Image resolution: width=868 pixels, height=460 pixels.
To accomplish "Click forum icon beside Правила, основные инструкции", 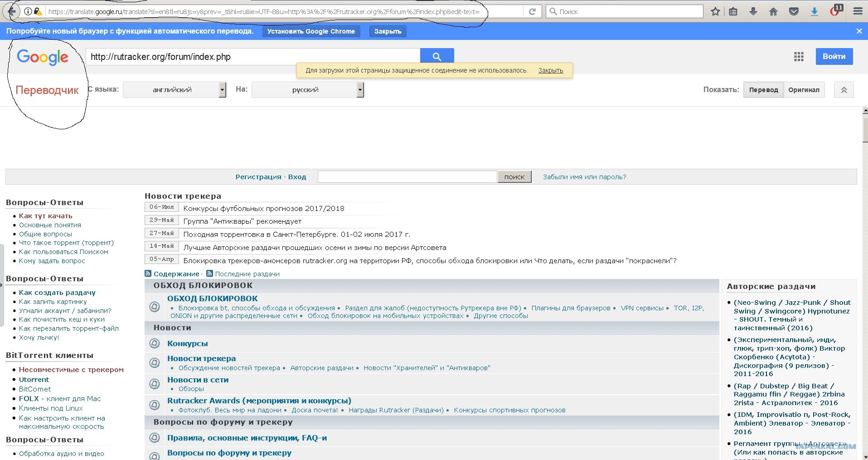I will pyautogui.click(x=155, y=438).
